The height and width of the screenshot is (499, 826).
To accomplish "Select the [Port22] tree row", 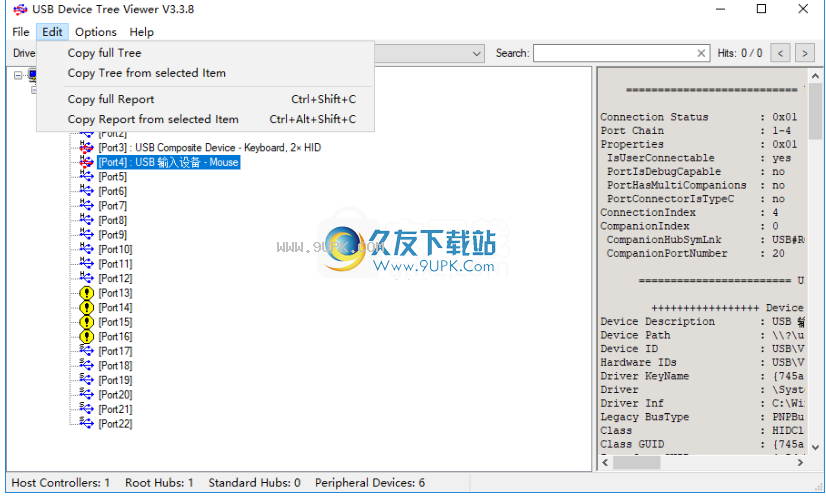I will (115, 424).
